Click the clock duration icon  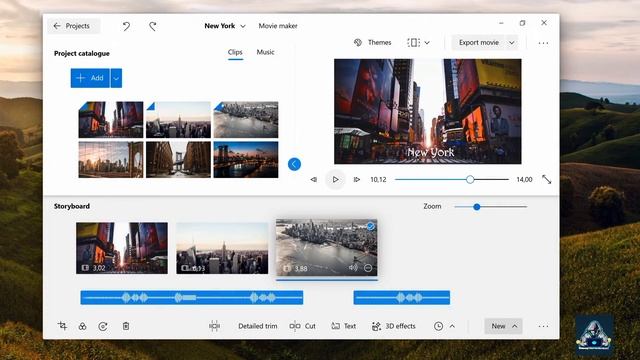[438, 326]
